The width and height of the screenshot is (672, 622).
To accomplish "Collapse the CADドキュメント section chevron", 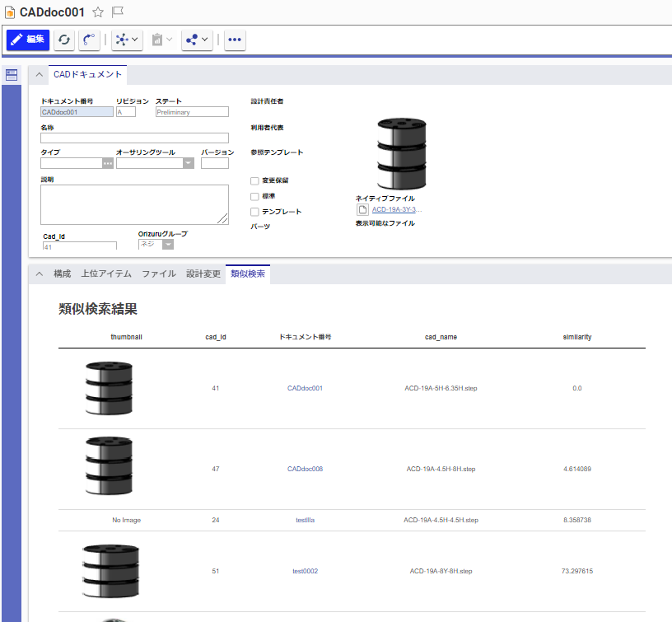I will tap(39, 73).
